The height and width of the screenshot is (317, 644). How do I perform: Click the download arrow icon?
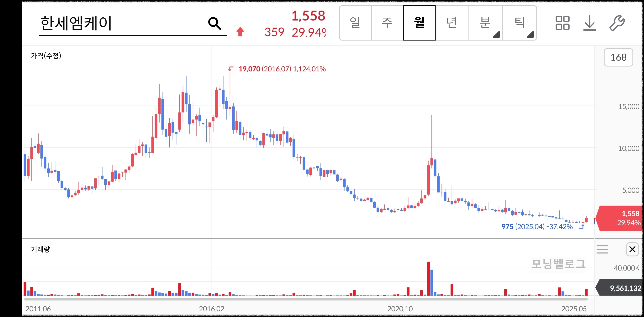(590, 23)
